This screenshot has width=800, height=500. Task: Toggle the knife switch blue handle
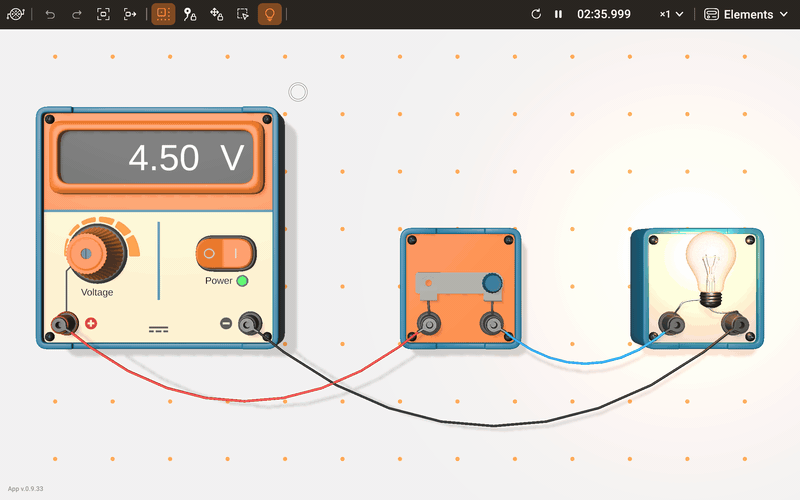click(492, 283)
